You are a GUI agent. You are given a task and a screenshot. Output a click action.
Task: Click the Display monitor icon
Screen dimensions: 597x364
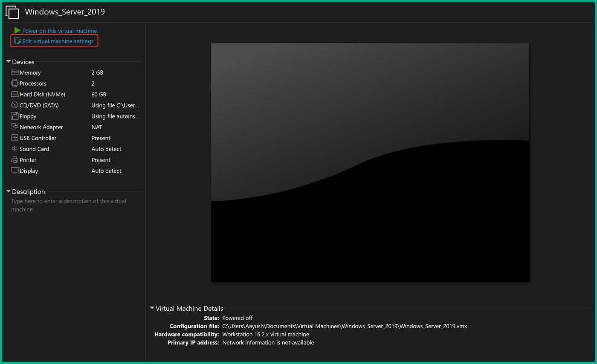[x=14, y=170]
